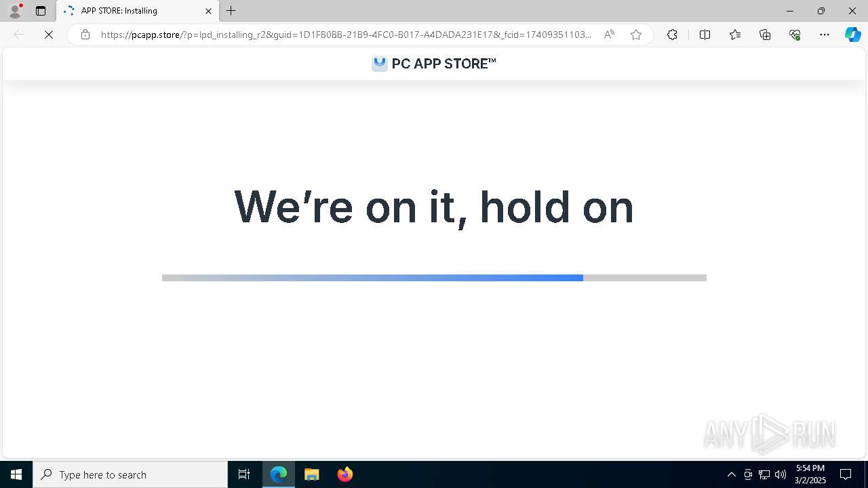The width and height of the screenshot is (868, 488).
Task: Open the clock showing 5:54 PM
Action: coord(810,474)
